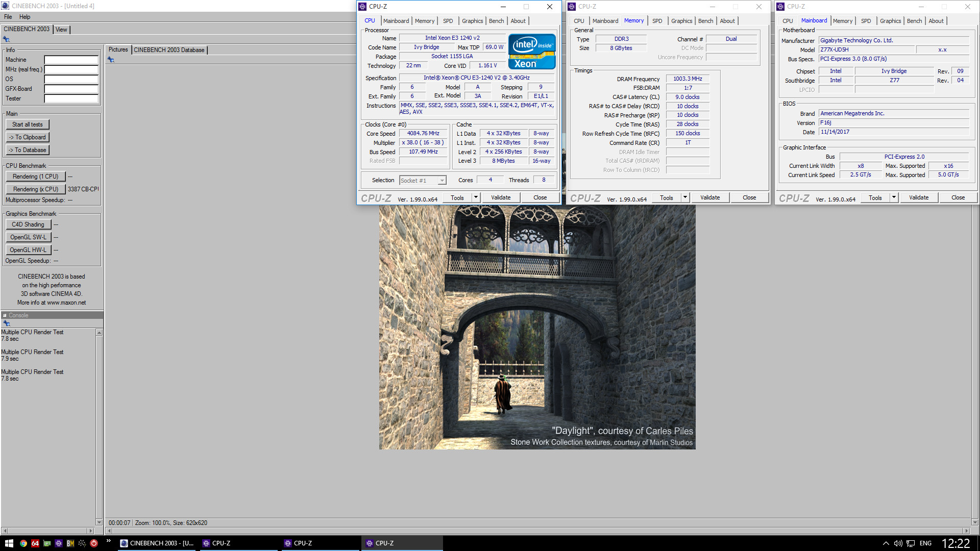This screenshot has width=980, height=551.
Task: Click the Memory CPU-Z window's title icon
Action: [x=572, y=7]
